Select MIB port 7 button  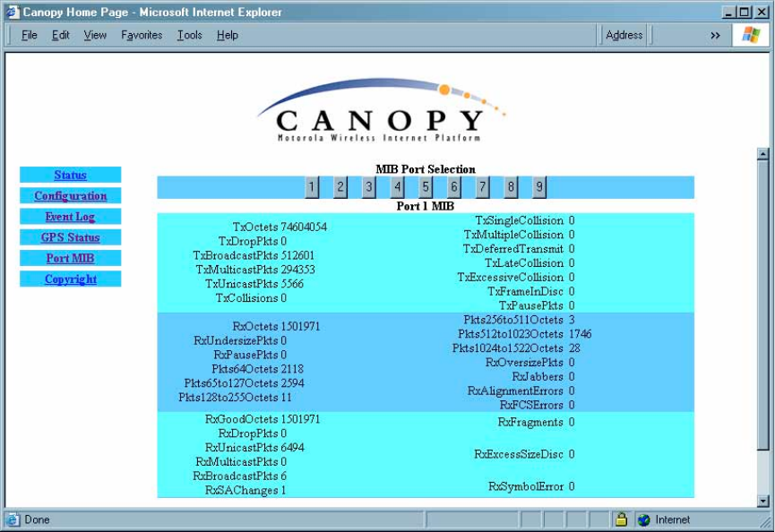click(x=482, y=187)
